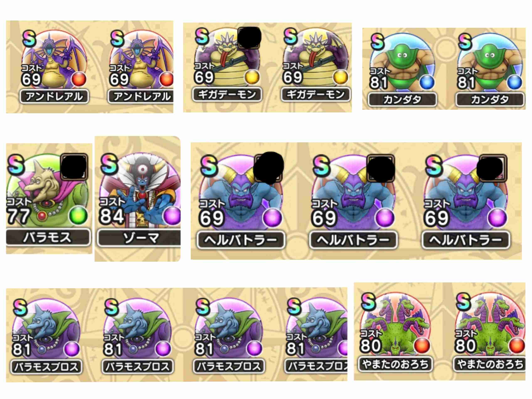This screenshot has width=532, height=399.
Task: Click the green orb on the バラモス card
Action: pos(78,216)
